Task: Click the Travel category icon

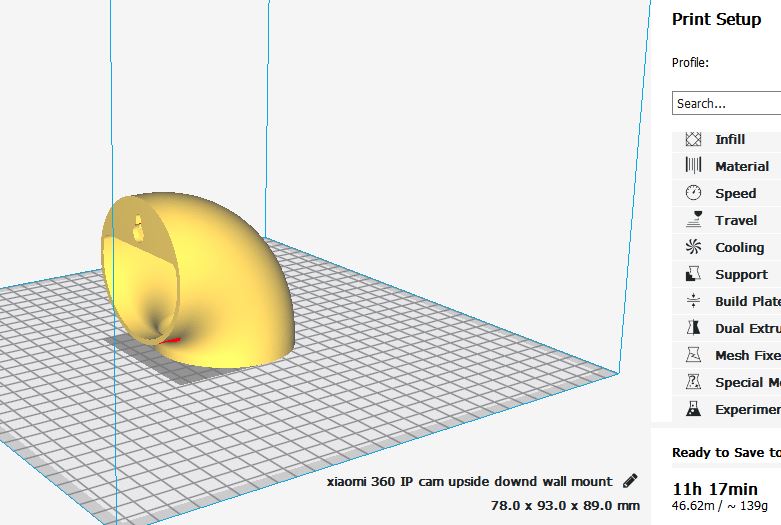Action: (x=693, y=219)
